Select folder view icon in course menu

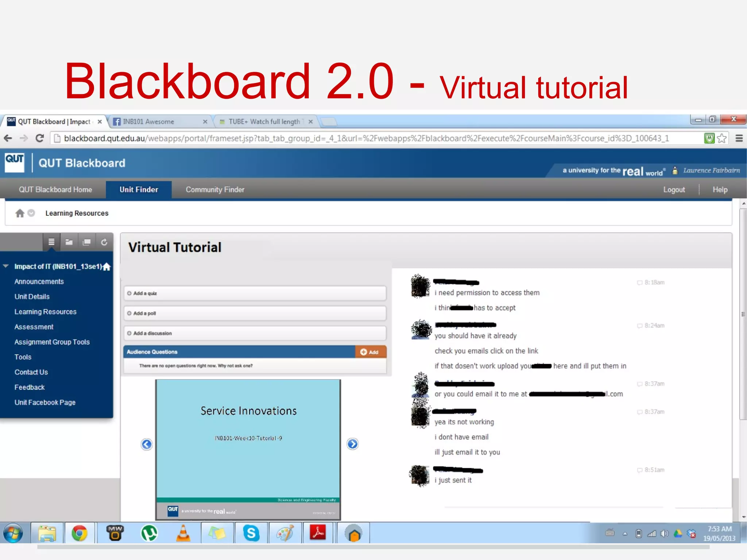click(x=69, y=242)
